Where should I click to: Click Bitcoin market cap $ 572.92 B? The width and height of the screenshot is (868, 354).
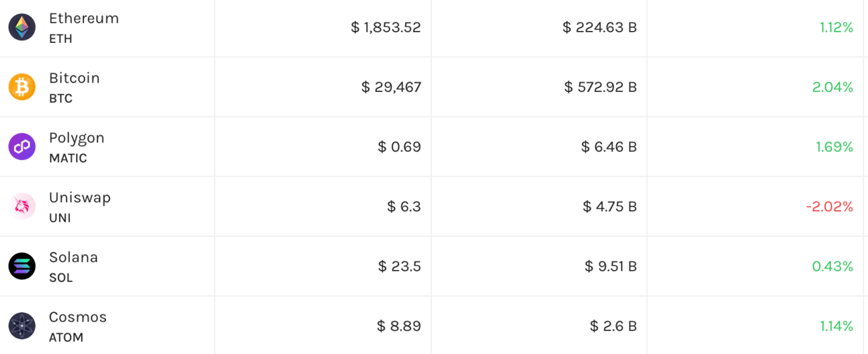tap(601, 87)
